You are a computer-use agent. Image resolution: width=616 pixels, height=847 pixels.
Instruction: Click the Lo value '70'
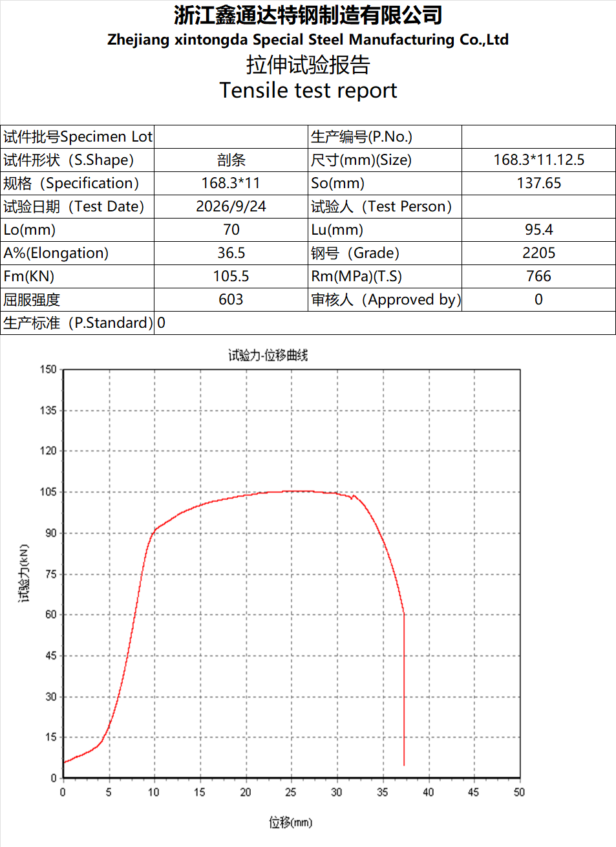tap(231, 230)
